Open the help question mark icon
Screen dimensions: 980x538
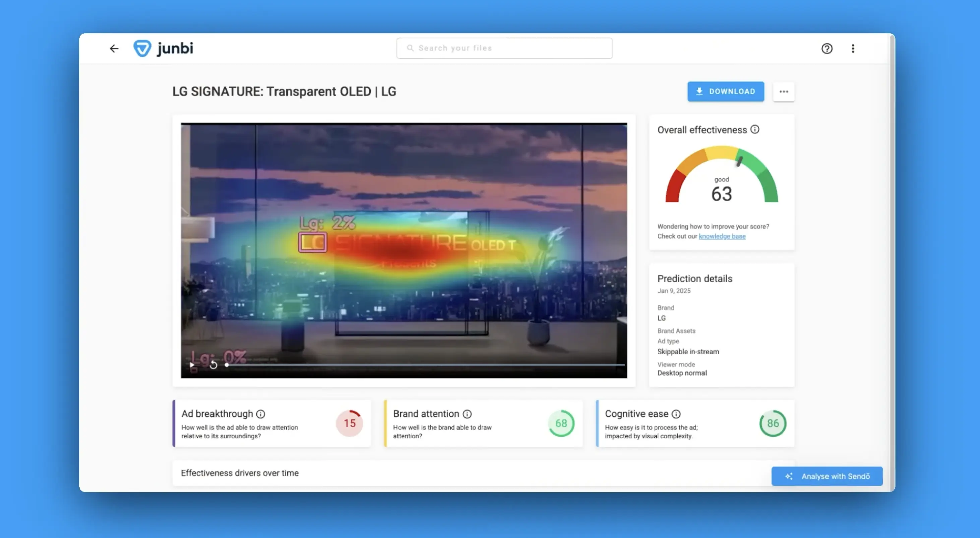[827, 48]
